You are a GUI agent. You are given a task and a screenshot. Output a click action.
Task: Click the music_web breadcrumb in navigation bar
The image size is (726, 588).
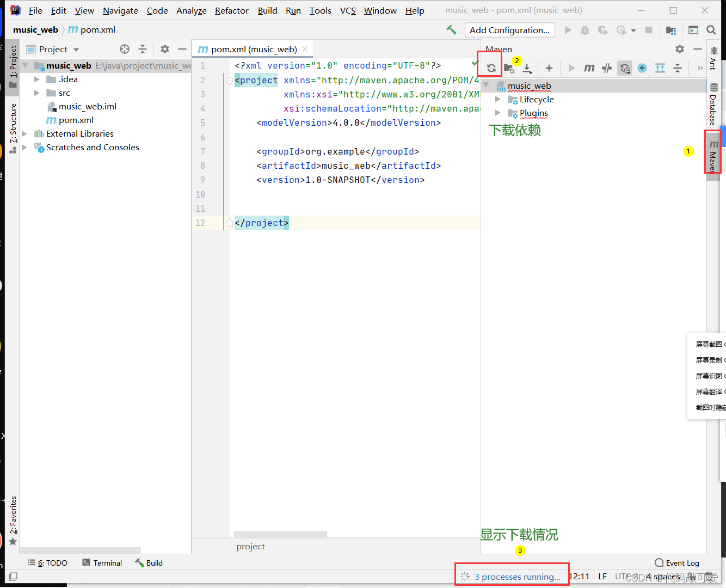[35, 30]
